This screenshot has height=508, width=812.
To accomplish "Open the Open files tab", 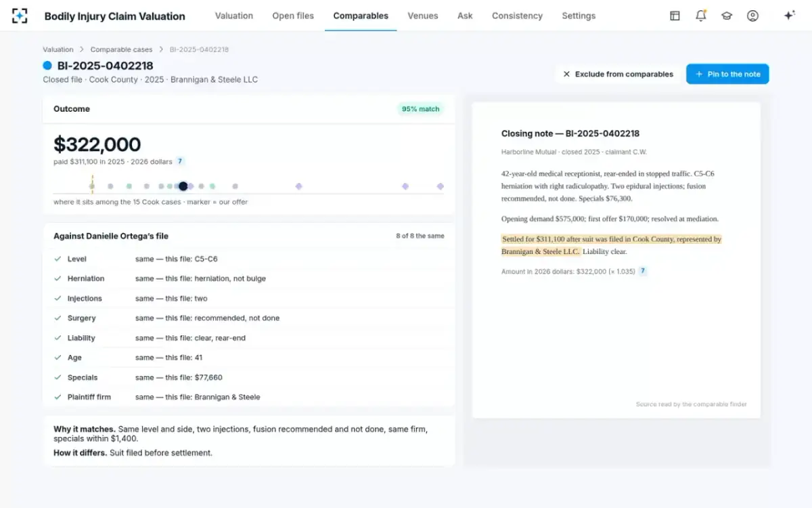I will point(293,16).
